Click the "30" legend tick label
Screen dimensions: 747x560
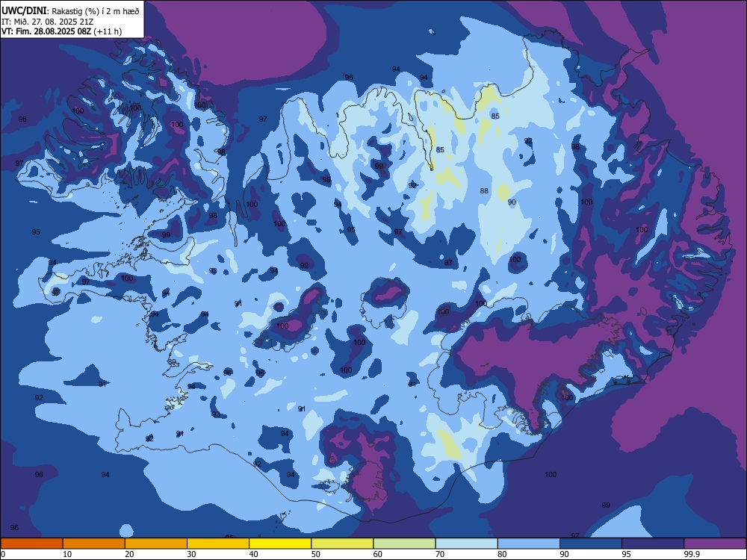tap(191, 554)
